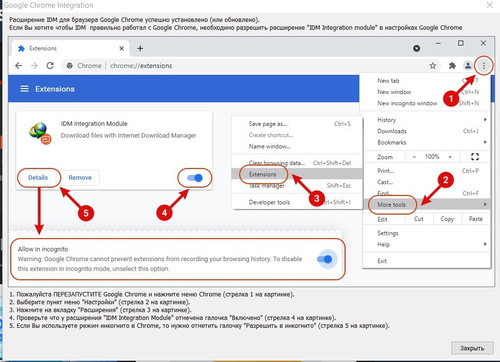
Task: Click the 100% zoom value
Action: point(432,157)
